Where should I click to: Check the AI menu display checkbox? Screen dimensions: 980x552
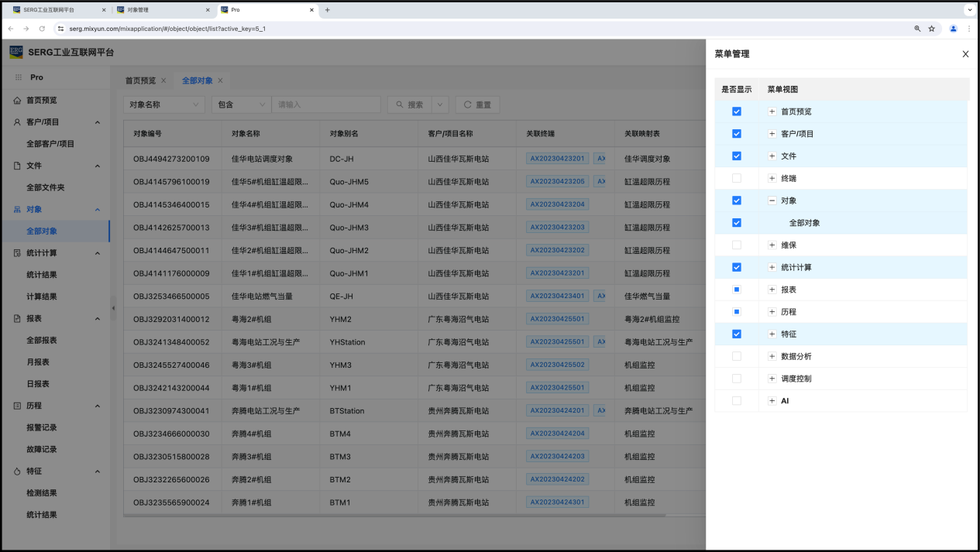pyautogui.click(x=737, y=401)
